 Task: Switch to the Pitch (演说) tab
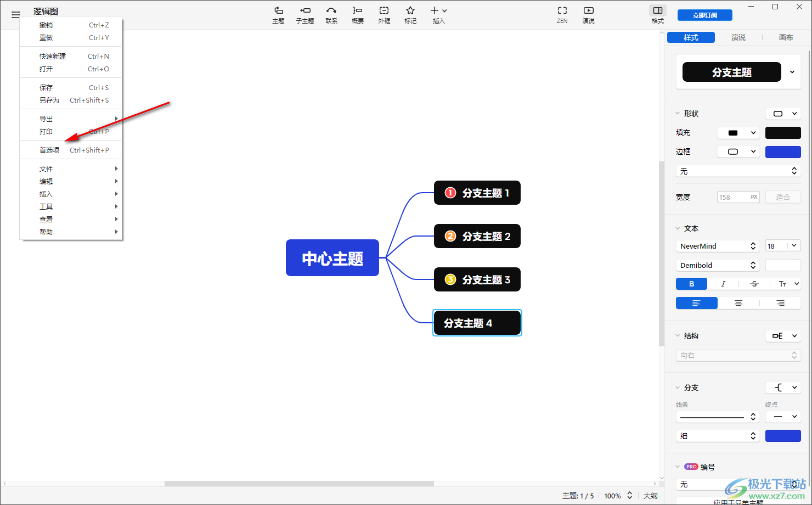pyautogui.click(x=738, y=37)
